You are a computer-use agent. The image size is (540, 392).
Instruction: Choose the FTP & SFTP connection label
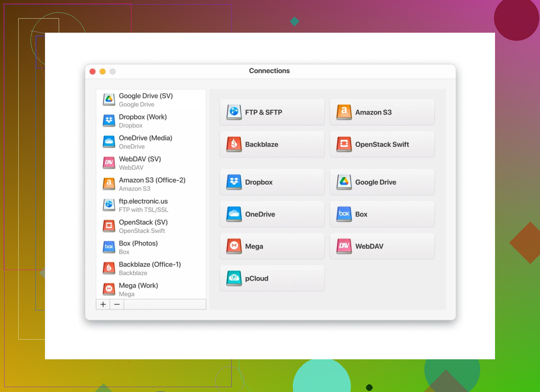click(x=264, y=113)
